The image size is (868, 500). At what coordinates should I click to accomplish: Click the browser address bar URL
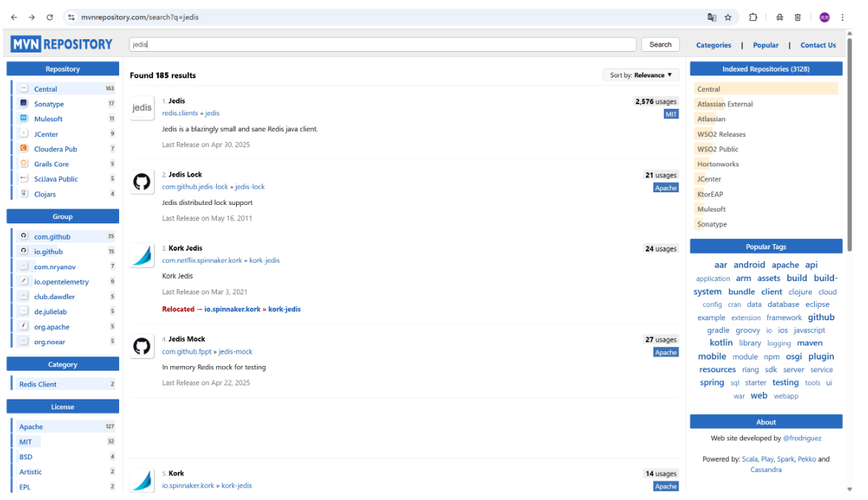[140, 17]
